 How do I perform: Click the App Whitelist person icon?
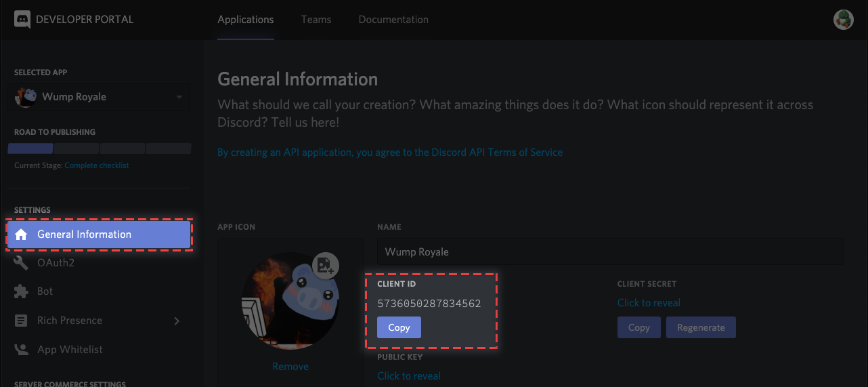pos(21,350)
